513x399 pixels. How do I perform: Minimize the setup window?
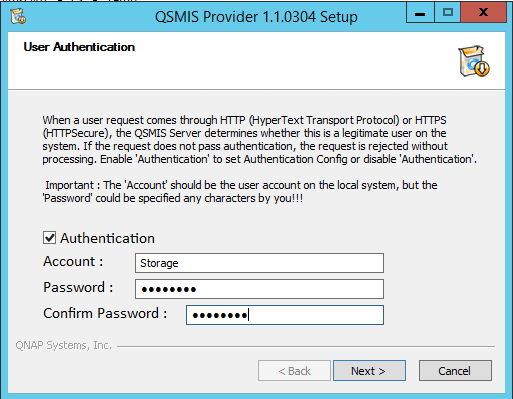click(x=420, y=13)
